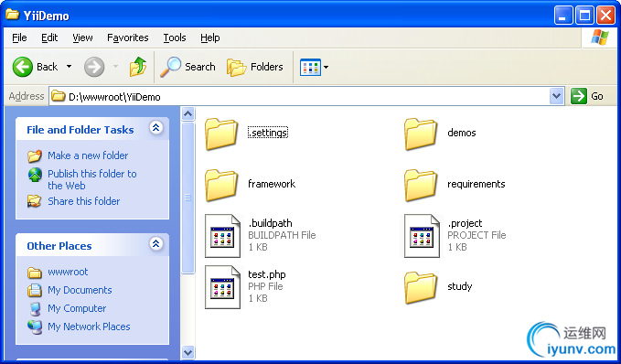
Task: Click the Make a new folder icon
Action: pos(35,155)
